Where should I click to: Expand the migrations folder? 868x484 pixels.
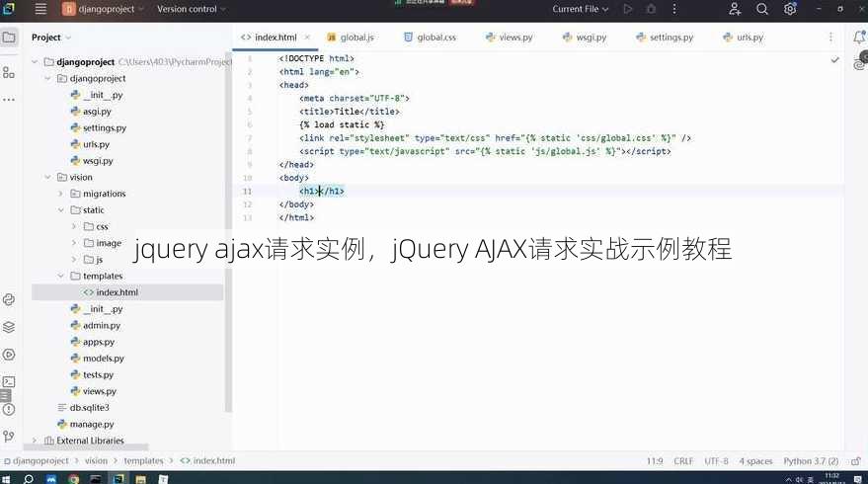(61, 194)
